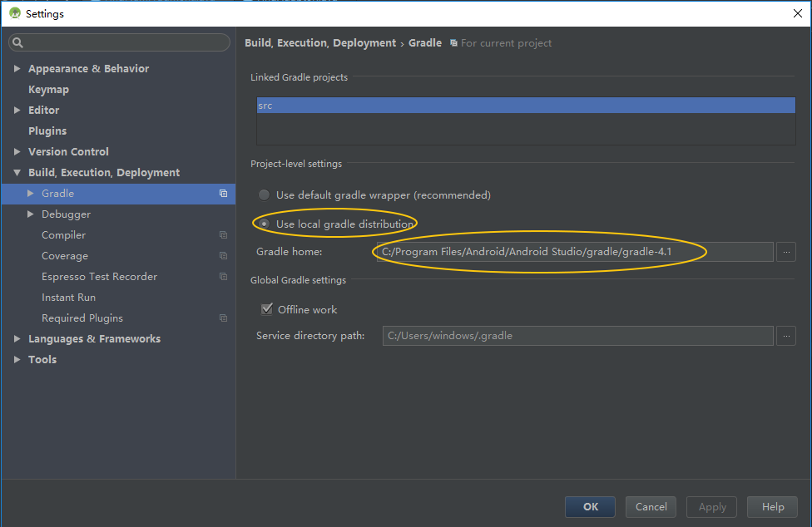Click the Service directory path field

578,336
